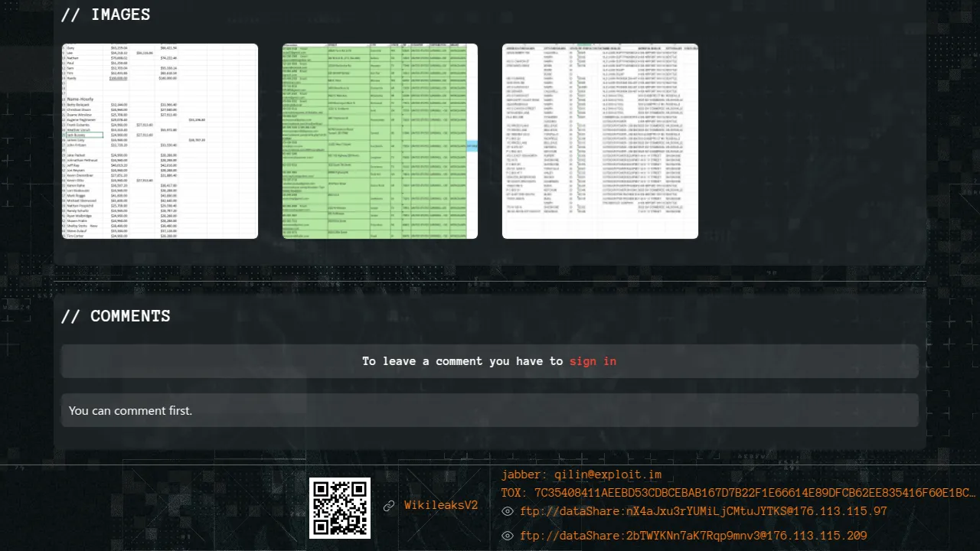Click 'To leave a comment' banner text
Image resolution: width=980 pixels, height=551 pixels.
click(462, 361)
